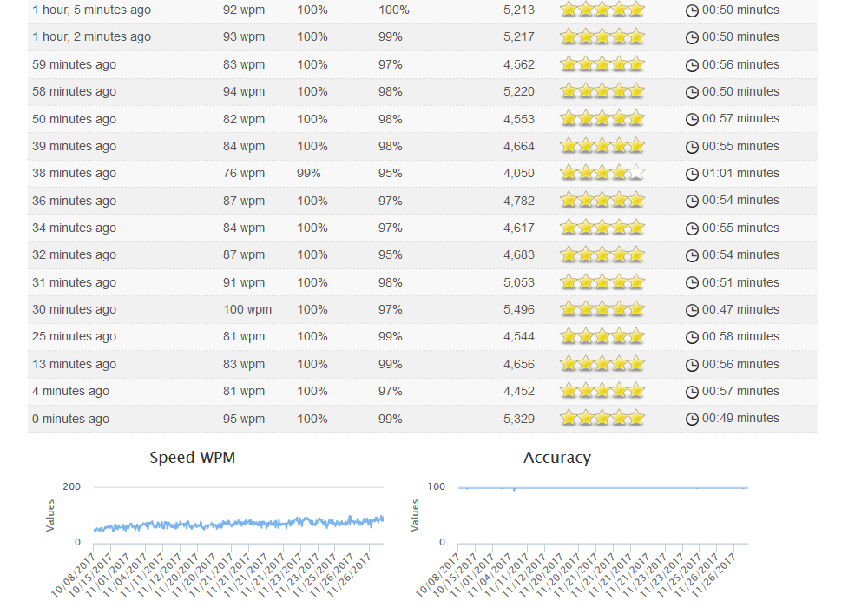Click the clock icon in the 25 minutes ago row

pos(692,337)
